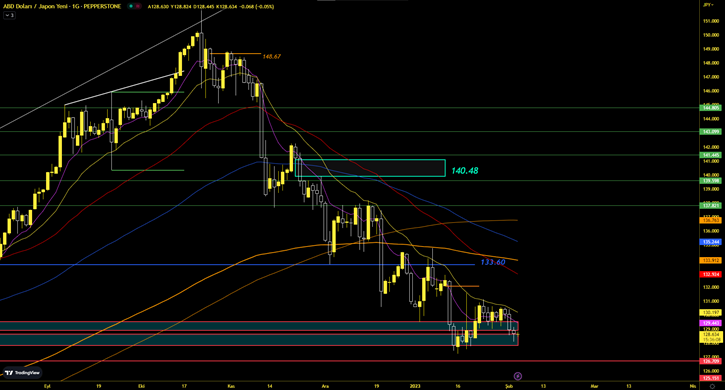Click the 135.244 blue price label
Image resolution: width=725 pixels, height=390 pixels.
pos(711,242)
